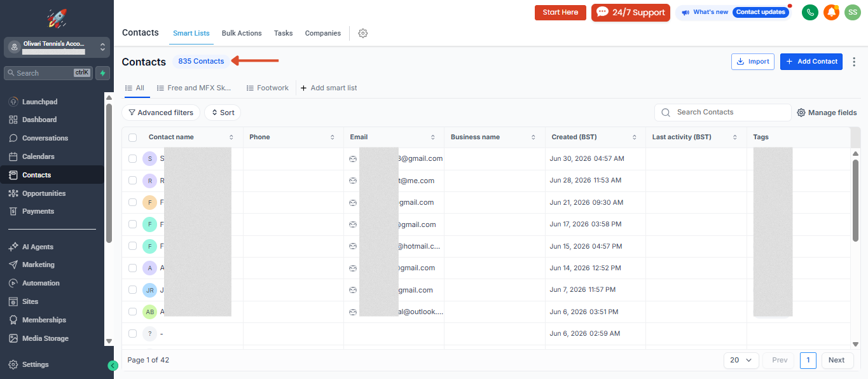Open the gear icon next to Companies
Screen dimensions: 868x379
tap(363, 33)
